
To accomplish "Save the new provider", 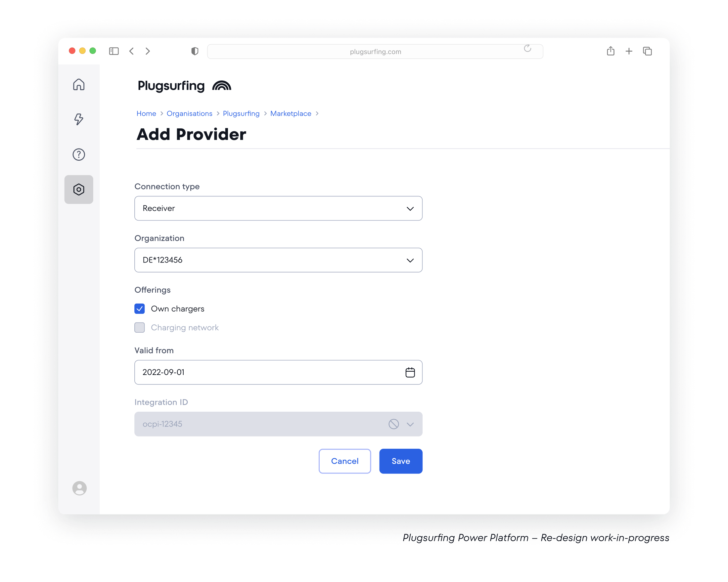I will [x=401, y=461].
